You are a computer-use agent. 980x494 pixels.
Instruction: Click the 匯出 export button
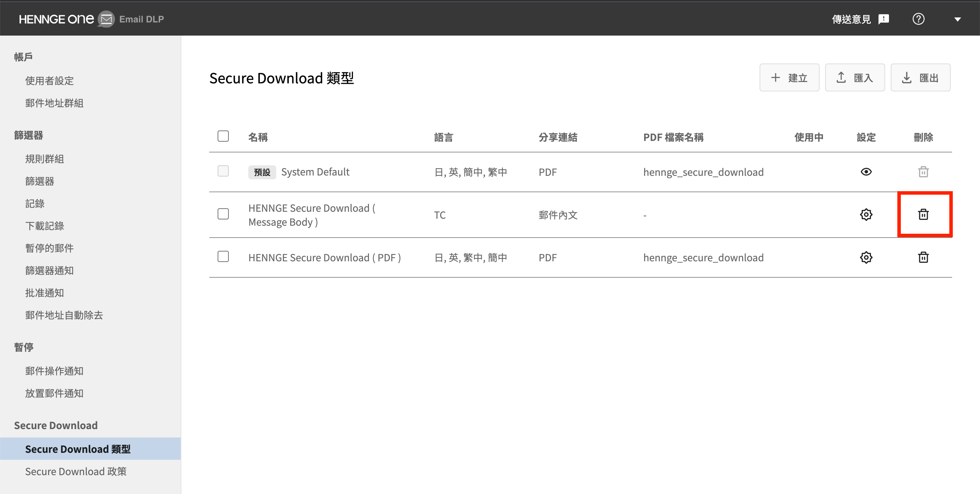tap(920, 78)
